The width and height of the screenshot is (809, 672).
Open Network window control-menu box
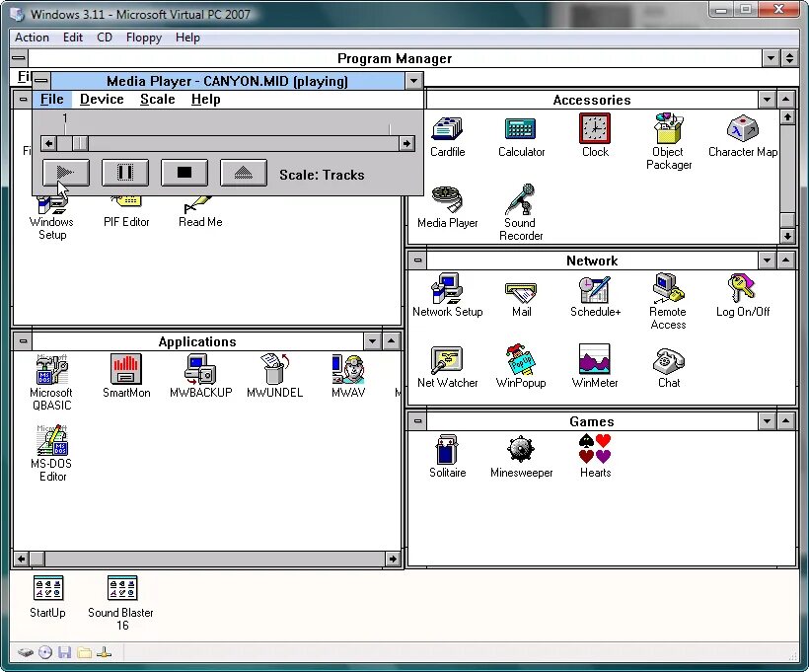(x=417, y=261)
